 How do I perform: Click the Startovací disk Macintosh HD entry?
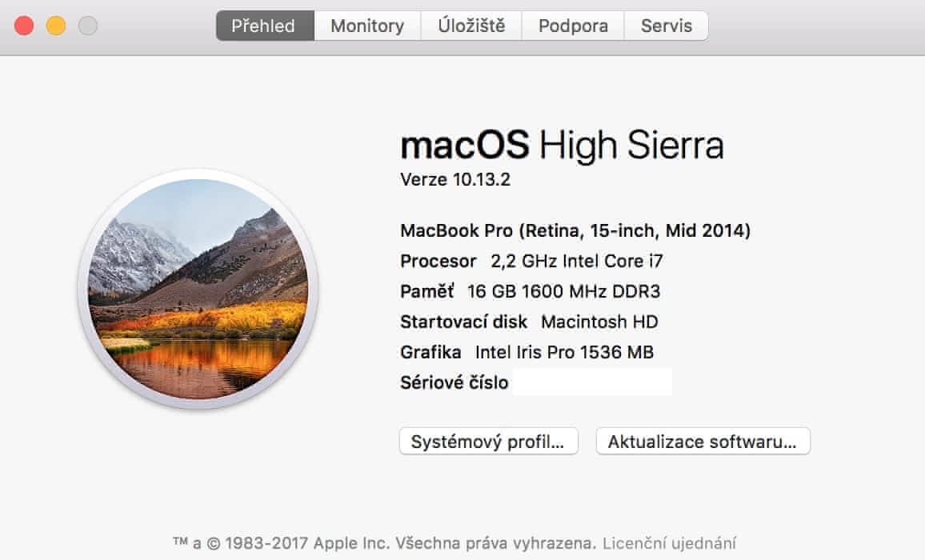tap(528, 322)
